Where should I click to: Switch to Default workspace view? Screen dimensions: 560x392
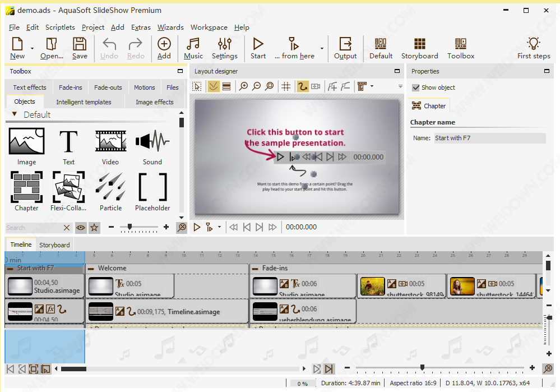pos(381,48)
